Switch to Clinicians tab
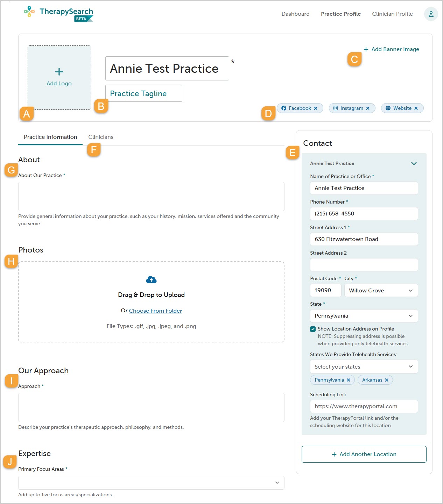Screen dimensions: 443x504 click(101, 137)
